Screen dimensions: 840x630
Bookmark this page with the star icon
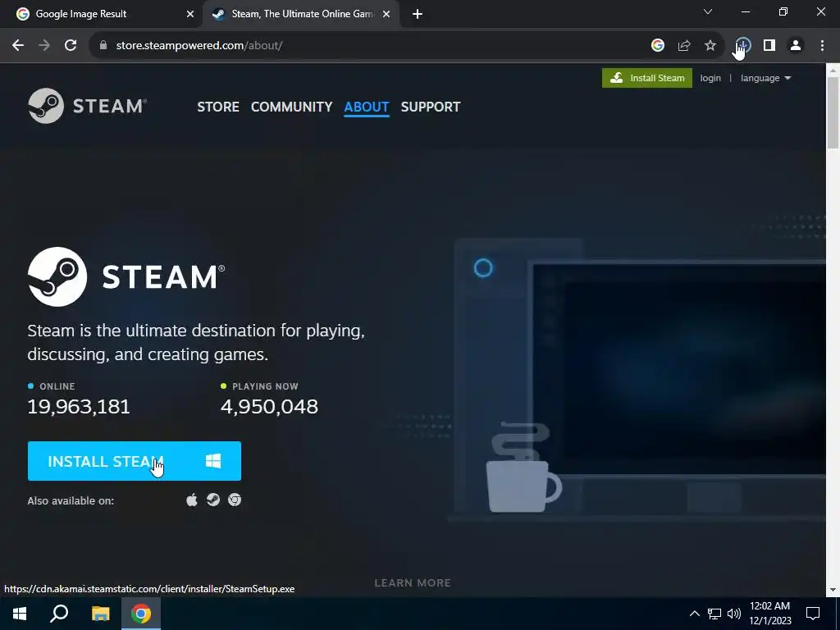point(710,46)
